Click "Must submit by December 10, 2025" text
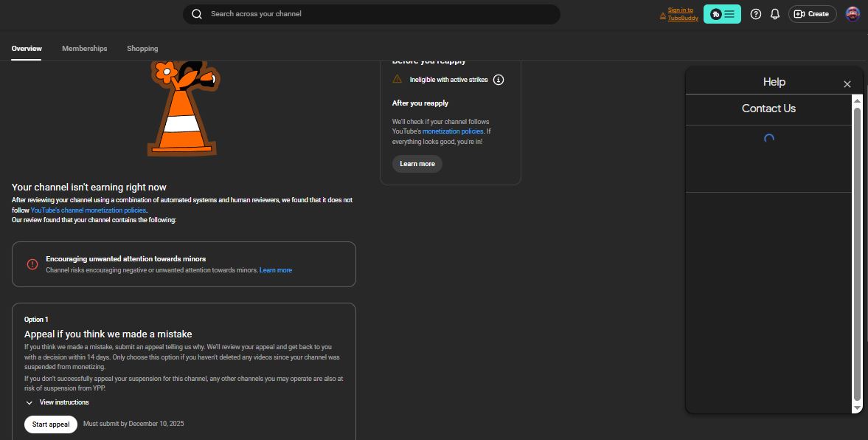Viewport: 868px width, 440px height. (133, 424)
